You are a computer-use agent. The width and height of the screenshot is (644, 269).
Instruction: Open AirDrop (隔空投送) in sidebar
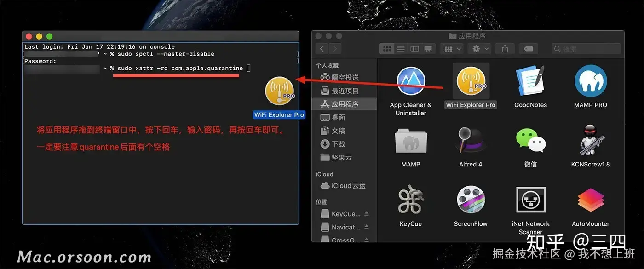pyautogui.click(x=344, y=78)
